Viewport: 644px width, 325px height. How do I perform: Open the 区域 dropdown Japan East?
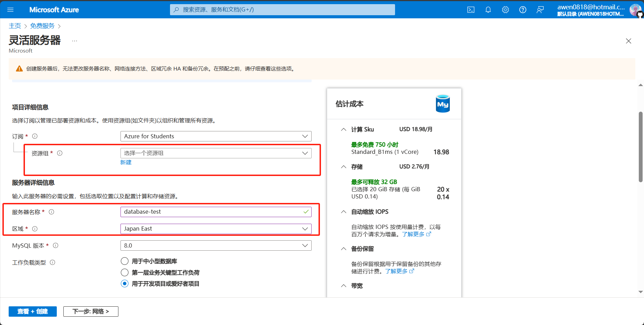tap(216, 229)
